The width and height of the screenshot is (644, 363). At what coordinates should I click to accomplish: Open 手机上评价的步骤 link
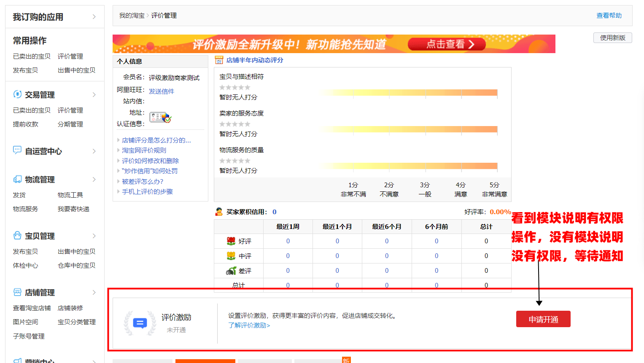pos(147,191)
